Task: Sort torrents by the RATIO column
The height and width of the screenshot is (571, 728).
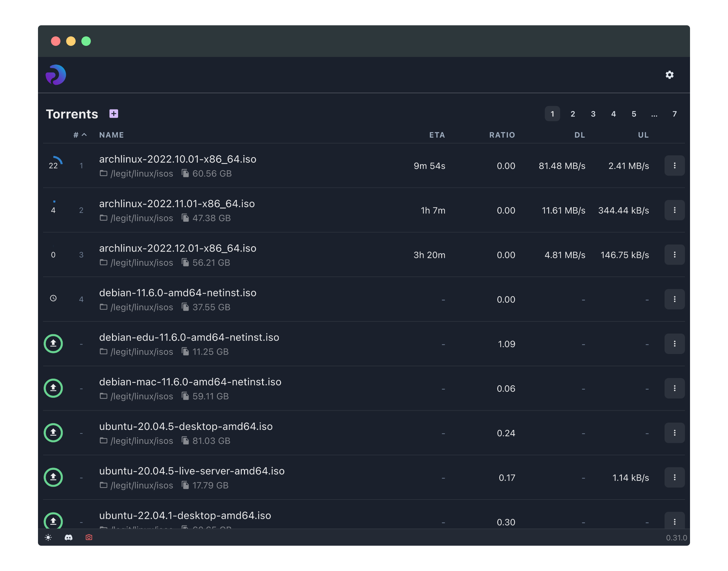Action: [x=502, y=135]
